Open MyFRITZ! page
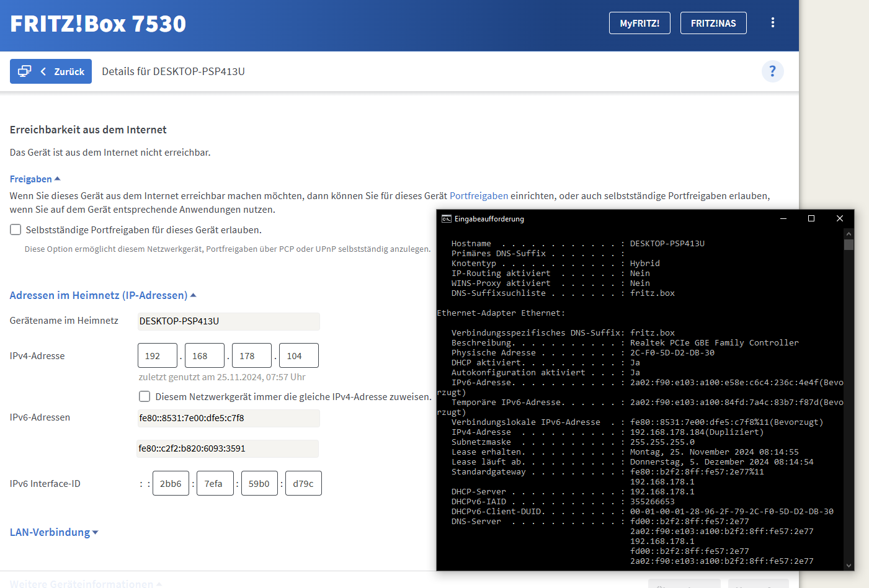The height and width of the screenshot is (588, 869). click(639, 23)
